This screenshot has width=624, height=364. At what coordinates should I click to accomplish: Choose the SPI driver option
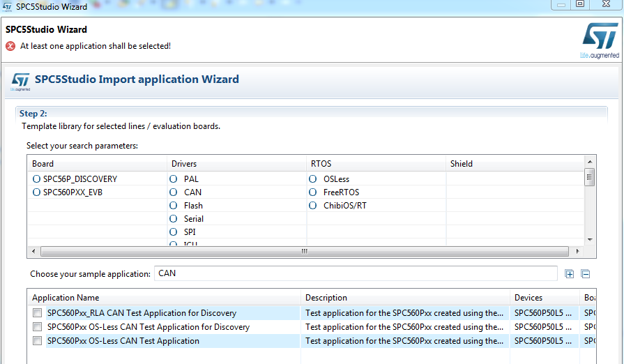[x=173, y=232]
